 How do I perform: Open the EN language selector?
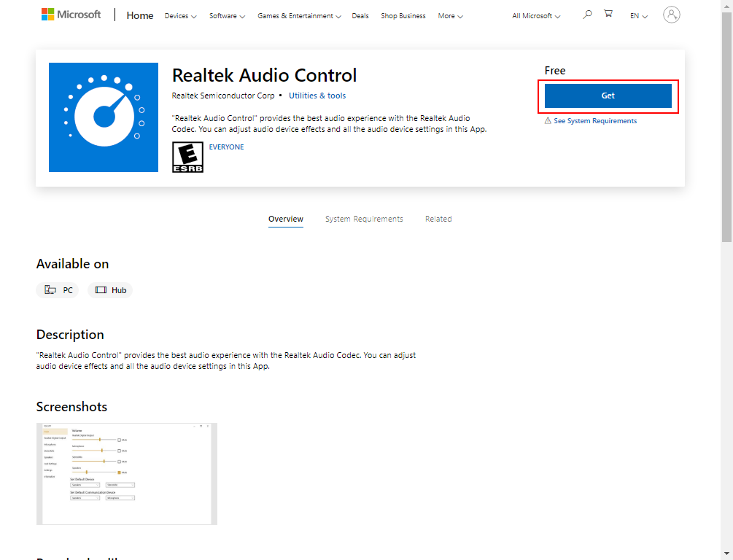(x=637, y=15)
